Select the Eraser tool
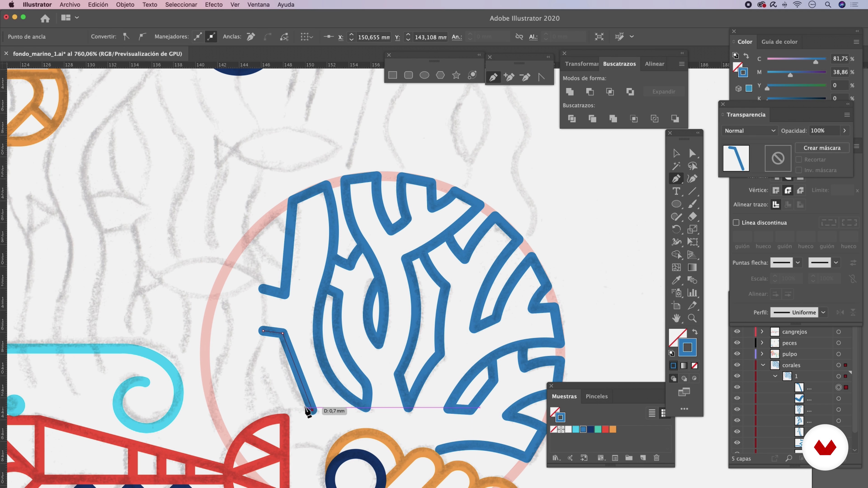The height and width of the screenshot is (488, 868). coord(692,217)
